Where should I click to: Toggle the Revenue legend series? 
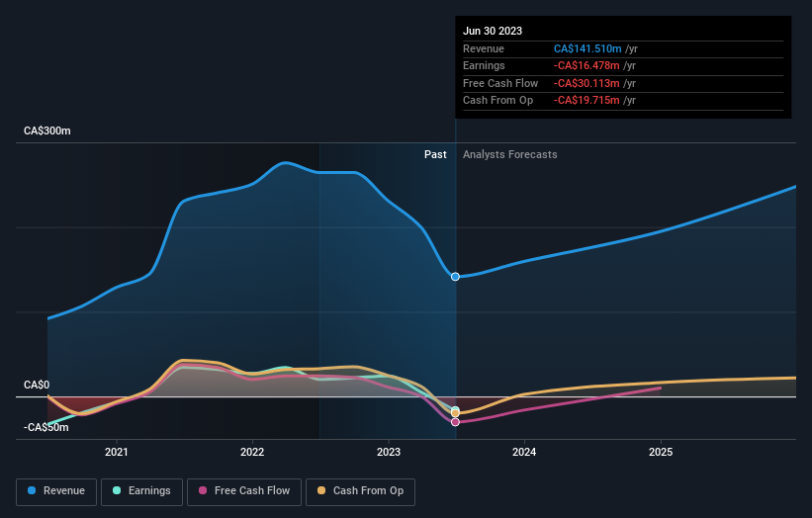click(x=56, y=491)
